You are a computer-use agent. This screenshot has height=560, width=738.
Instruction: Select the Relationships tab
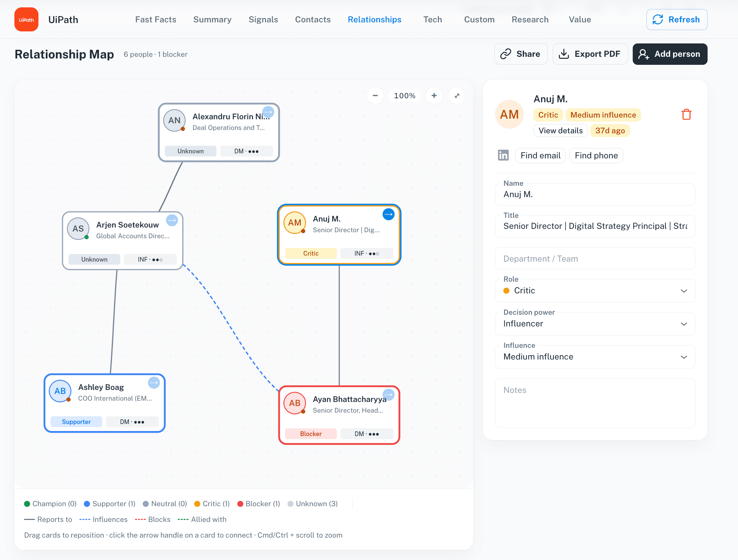[374, 19]
